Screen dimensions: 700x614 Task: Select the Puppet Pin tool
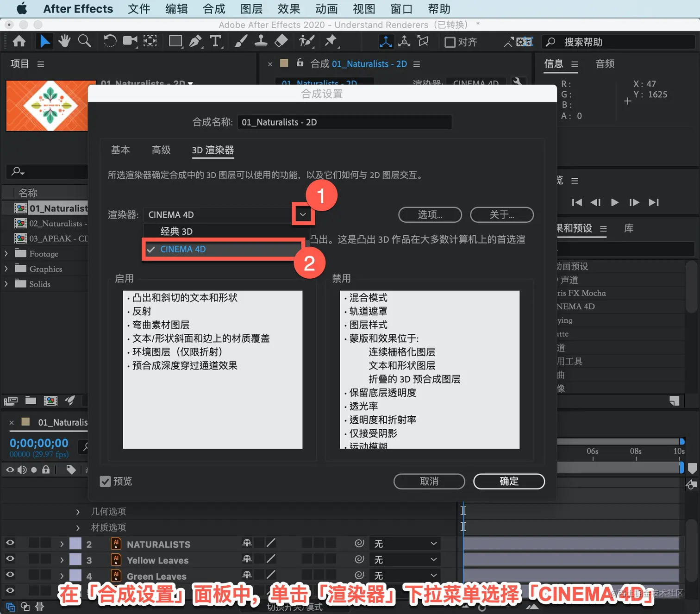[331, 41]
